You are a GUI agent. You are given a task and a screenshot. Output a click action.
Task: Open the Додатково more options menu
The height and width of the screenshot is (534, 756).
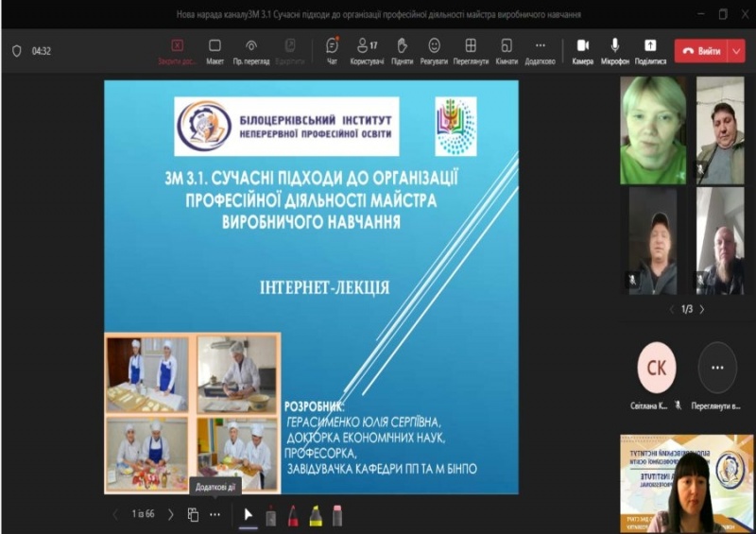pos(540,50)
